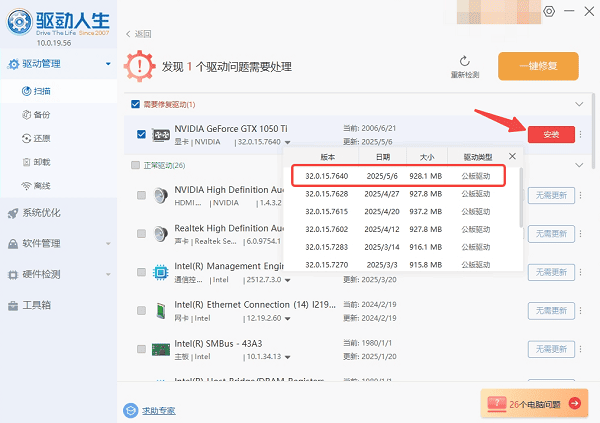Select driver version 32.0.15.7628 in list
The height and width of the screenshot is (423, 600).
[401, 194]
